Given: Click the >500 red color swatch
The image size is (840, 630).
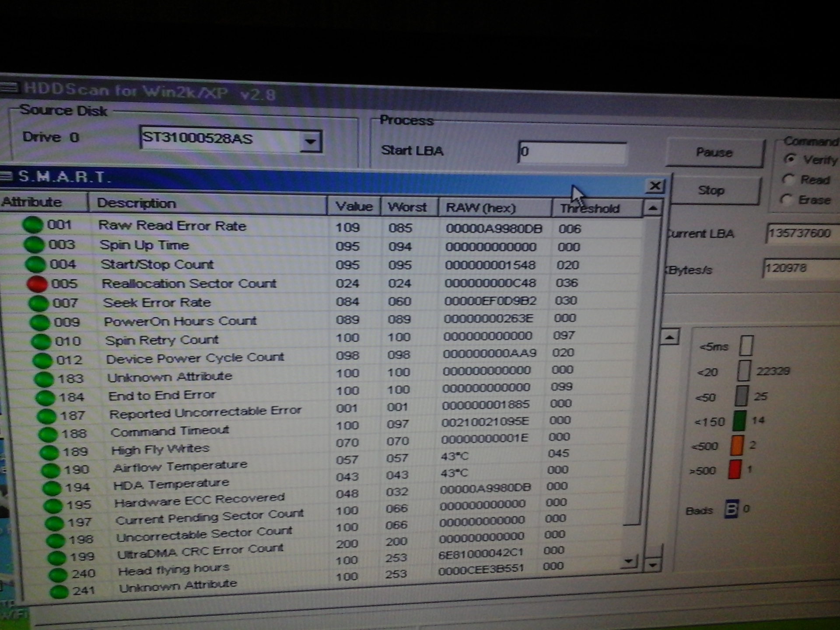Looking at the screenshot, I should tap(735, 469).
